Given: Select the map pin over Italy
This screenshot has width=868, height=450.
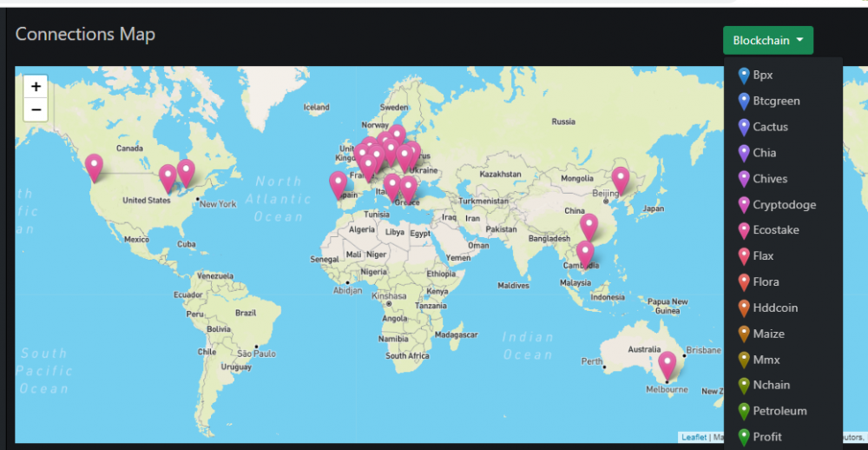Looking at the screenshot, I should [392, 186].
